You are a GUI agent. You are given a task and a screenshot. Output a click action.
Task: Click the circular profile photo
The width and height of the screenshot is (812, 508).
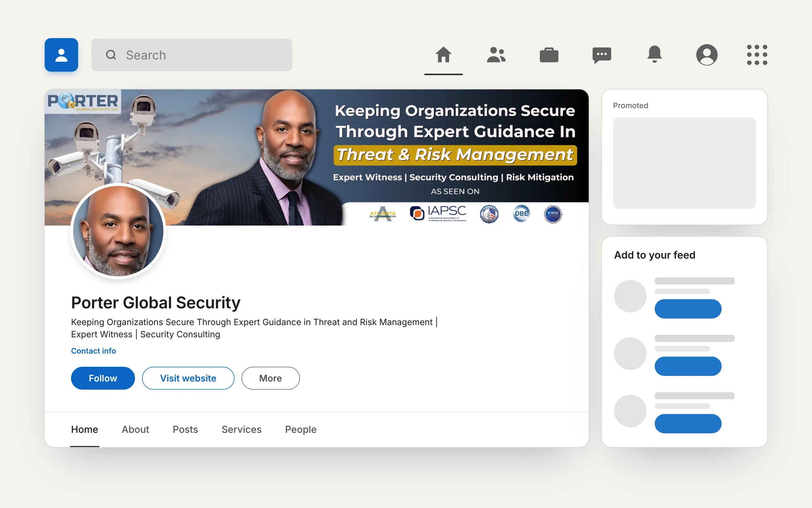[x=118, y=231]
